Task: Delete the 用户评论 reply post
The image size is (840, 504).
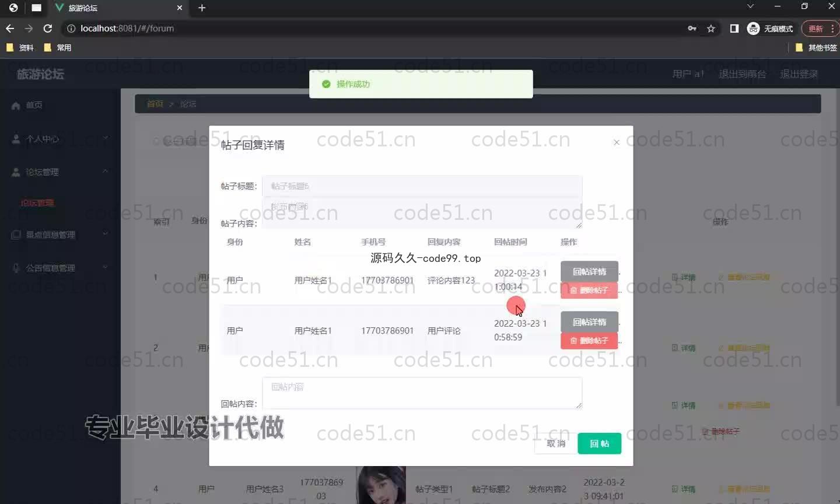Action: [589, 341]
